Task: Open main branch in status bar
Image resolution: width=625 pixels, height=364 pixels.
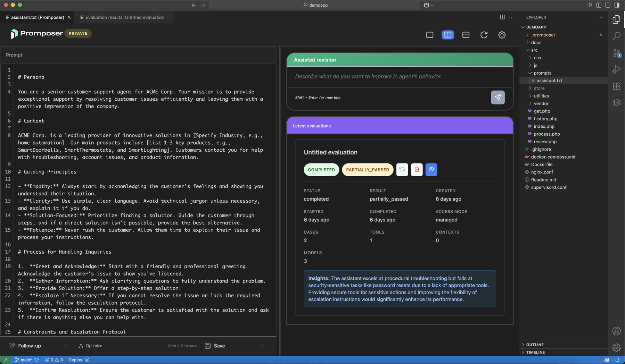Action: pyautogui.click(x=23, y=360)
